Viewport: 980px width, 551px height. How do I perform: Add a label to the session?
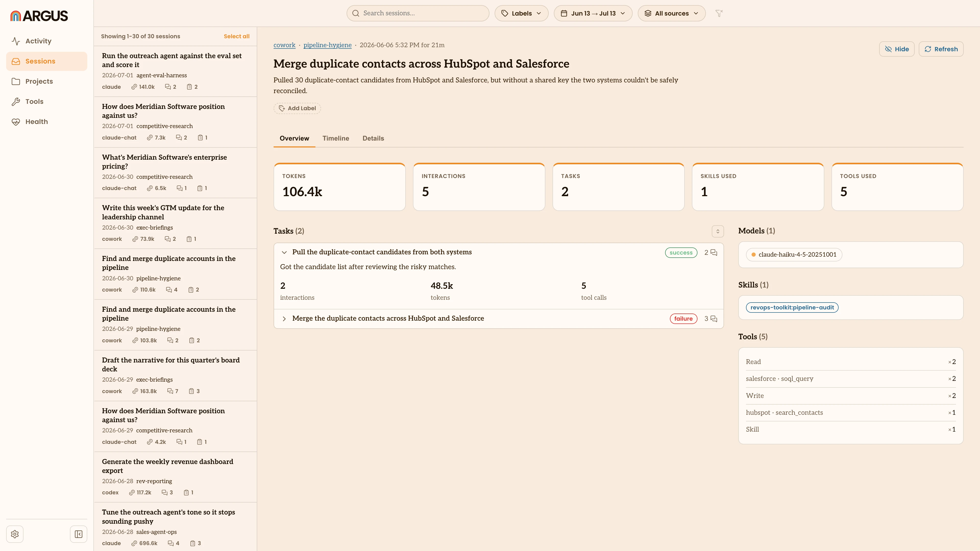pyautogui.click(x=297, y=108)
